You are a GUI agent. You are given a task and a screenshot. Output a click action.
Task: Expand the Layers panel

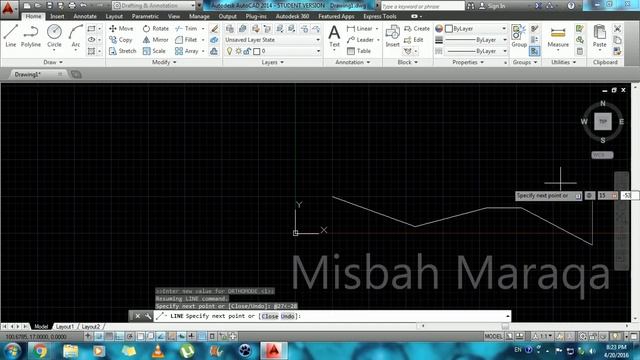point(273,62)
